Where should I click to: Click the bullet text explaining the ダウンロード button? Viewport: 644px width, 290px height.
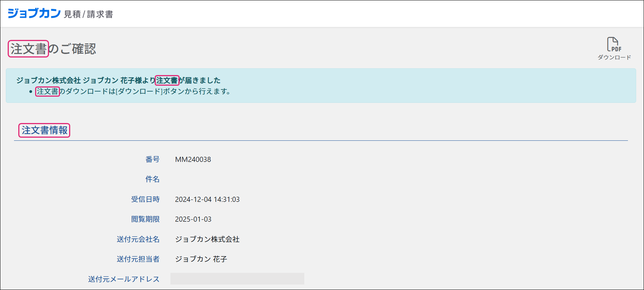pyautogui.click(x=134, y=92)
